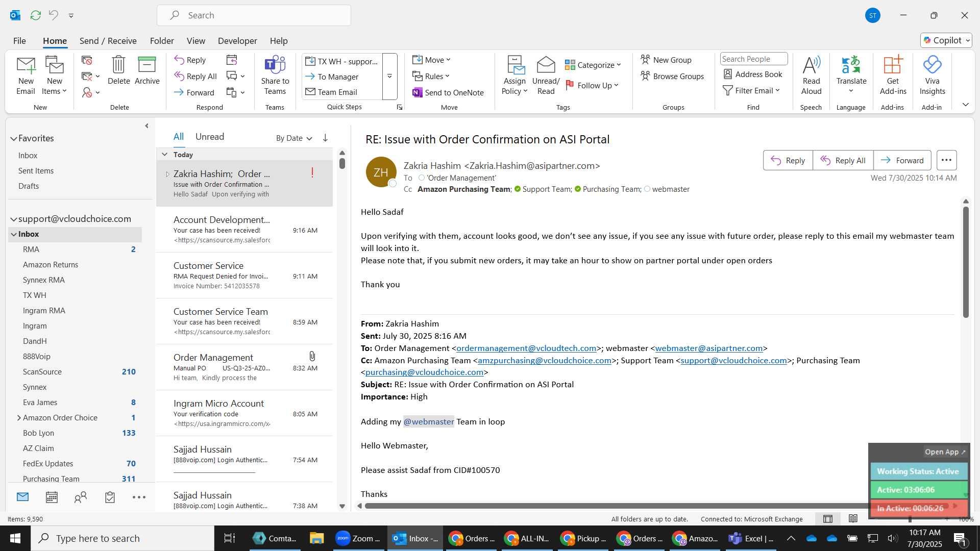Open the Developer tab
980x551 pixels.
click(237, 40)
